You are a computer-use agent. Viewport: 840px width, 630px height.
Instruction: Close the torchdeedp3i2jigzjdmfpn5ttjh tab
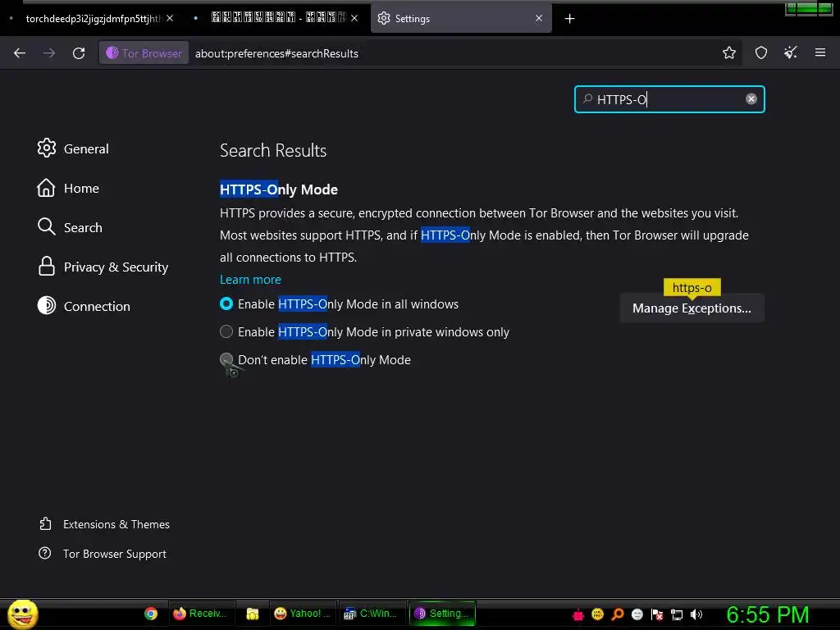(170, 18)
